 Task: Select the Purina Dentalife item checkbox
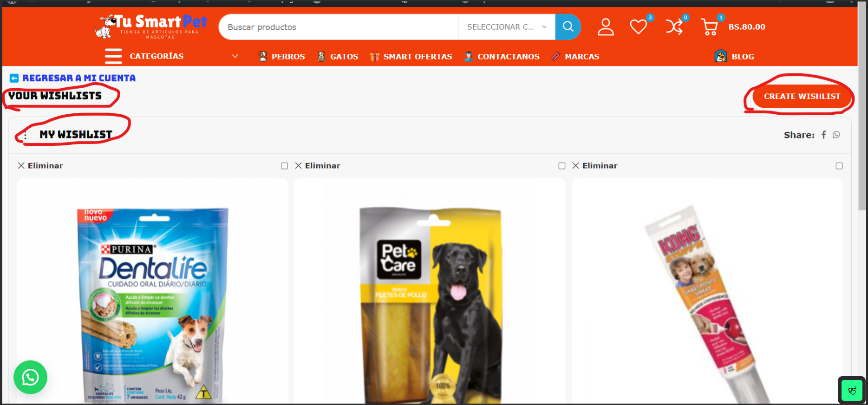[284, 166]
